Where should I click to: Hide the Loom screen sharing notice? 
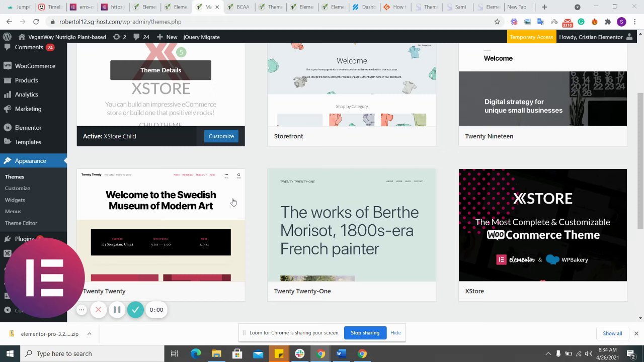pos(395,333)
